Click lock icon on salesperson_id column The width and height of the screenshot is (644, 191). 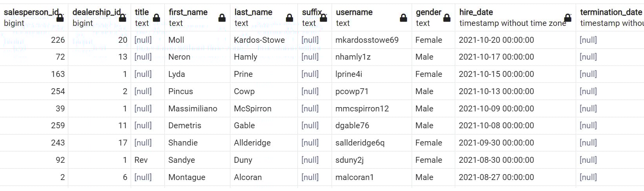pos(60,18)
